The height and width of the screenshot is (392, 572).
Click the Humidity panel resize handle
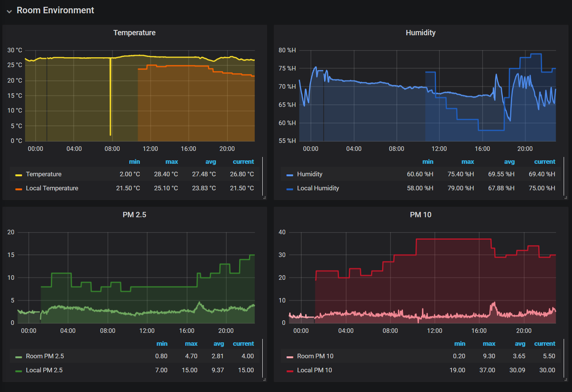[x=566, y=198]
